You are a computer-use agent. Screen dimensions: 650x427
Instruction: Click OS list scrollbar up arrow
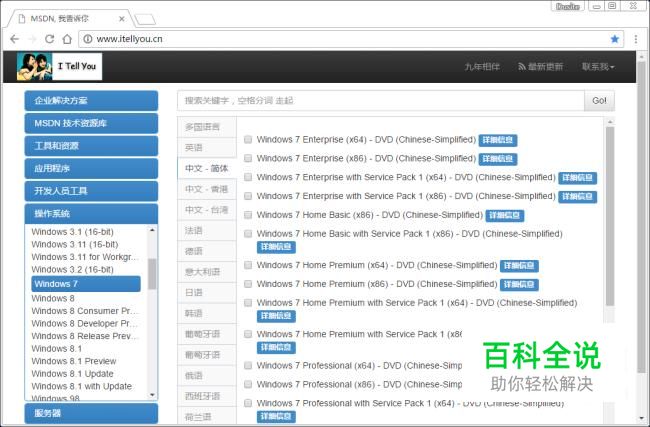(x=152, y=230)
